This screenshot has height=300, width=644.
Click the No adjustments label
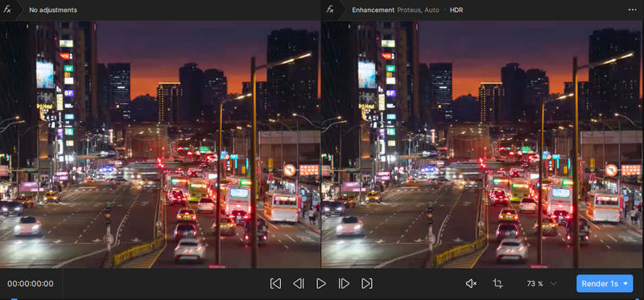point(53,10)
